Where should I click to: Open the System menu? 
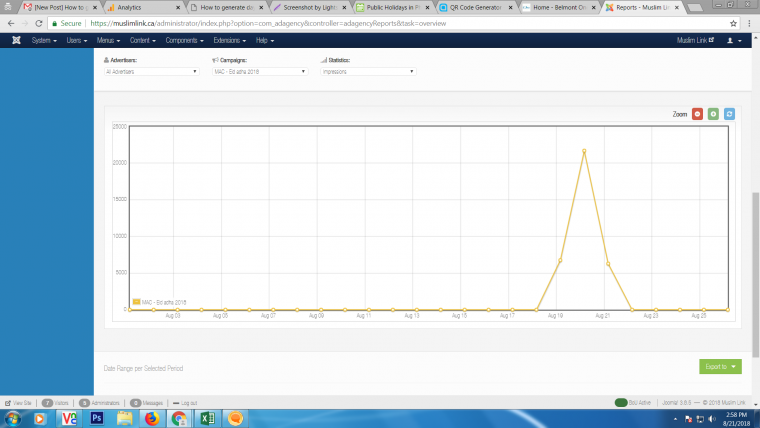pos(44,40)
